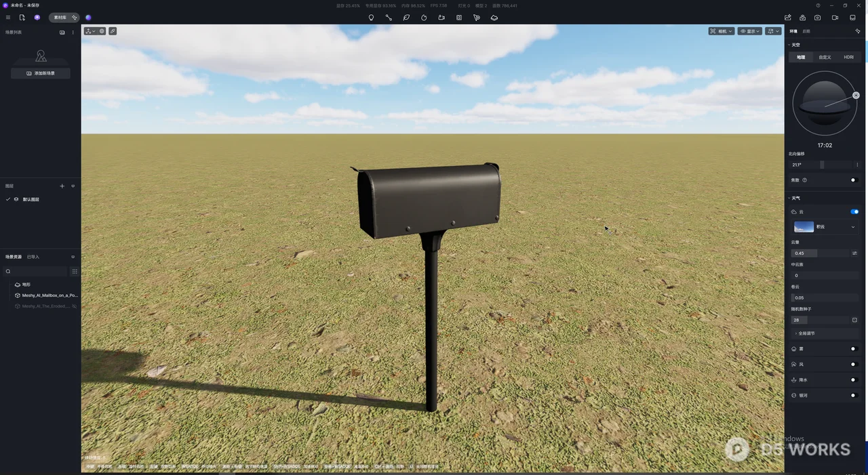Select the brush scatter tool icon

(x=477, y=18)
